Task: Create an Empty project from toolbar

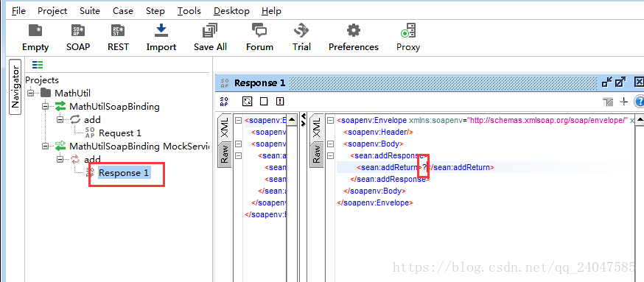Action: (35, 38)
